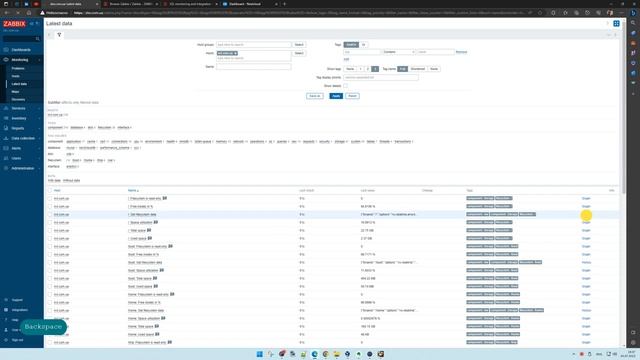This screenshot has height=360, width=640.
Task: Click the Reset filter button
Action: 352,96
